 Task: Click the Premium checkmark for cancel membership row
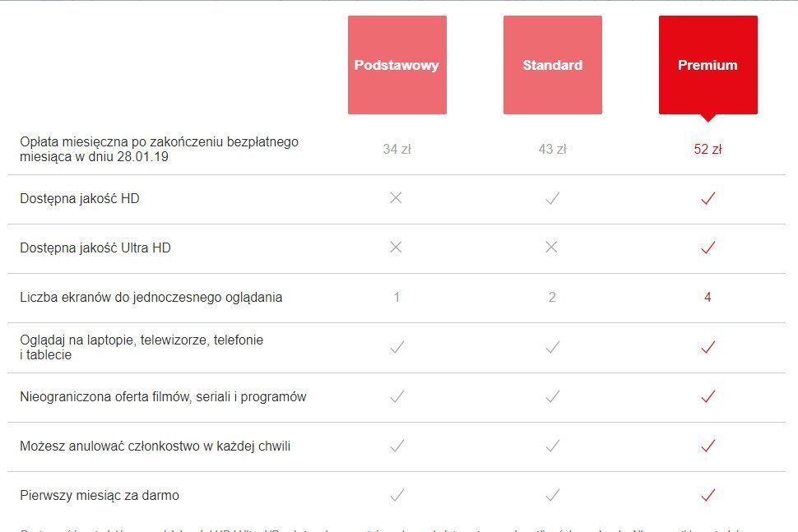coord(708,446)
